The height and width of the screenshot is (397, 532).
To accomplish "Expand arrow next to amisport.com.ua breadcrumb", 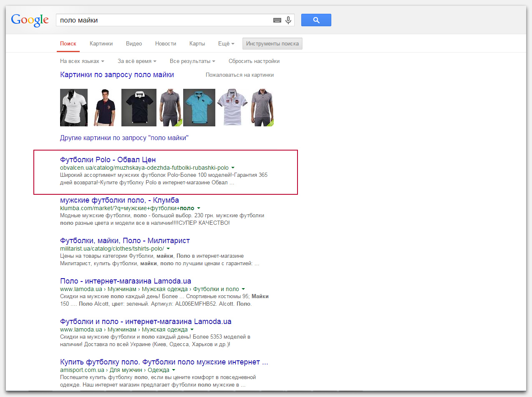I will click(x=174, y=370).
